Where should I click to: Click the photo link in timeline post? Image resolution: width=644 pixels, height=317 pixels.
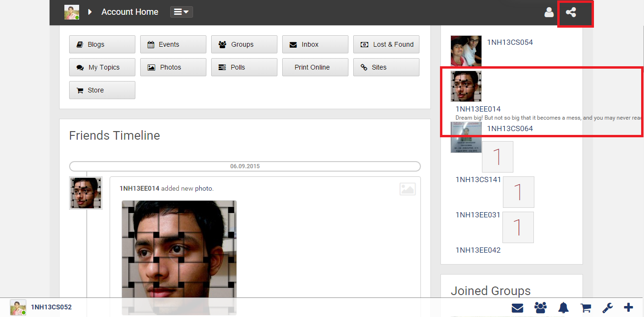[x=204, y=188]
